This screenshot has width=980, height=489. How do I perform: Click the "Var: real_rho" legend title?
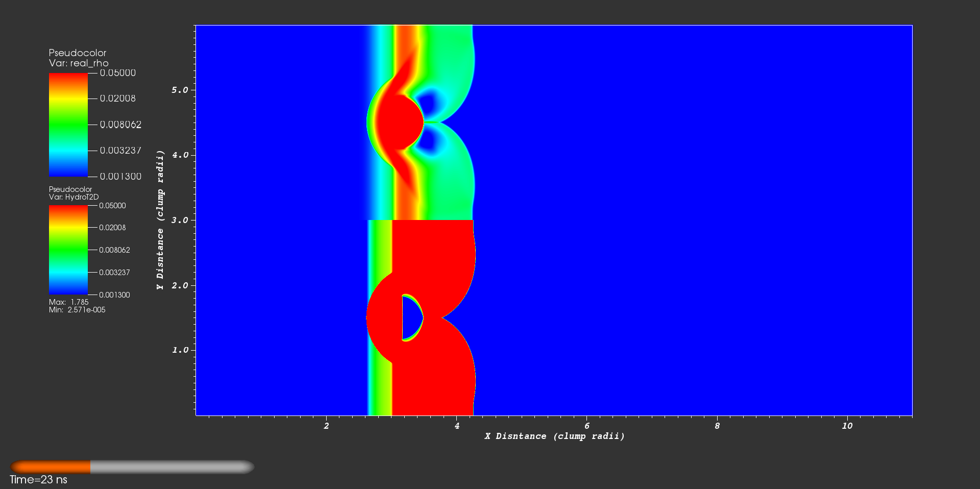[79, 63]
